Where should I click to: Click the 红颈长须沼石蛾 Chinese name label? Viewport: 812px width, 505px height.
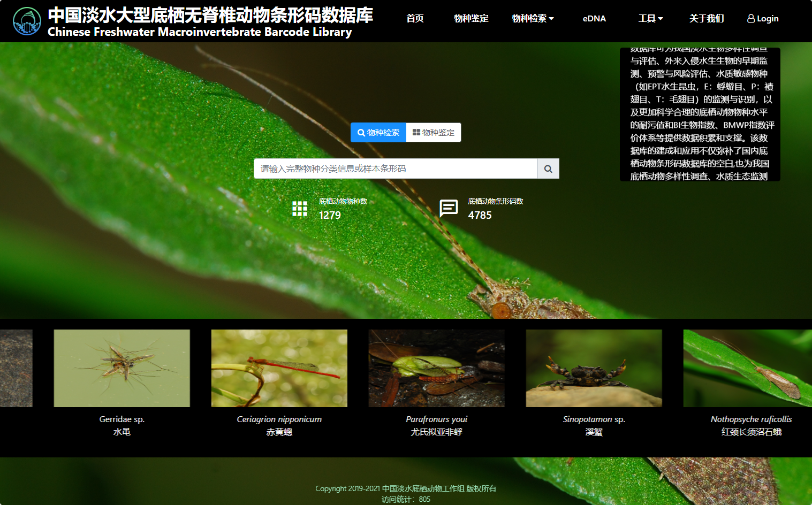pos(752,432)
